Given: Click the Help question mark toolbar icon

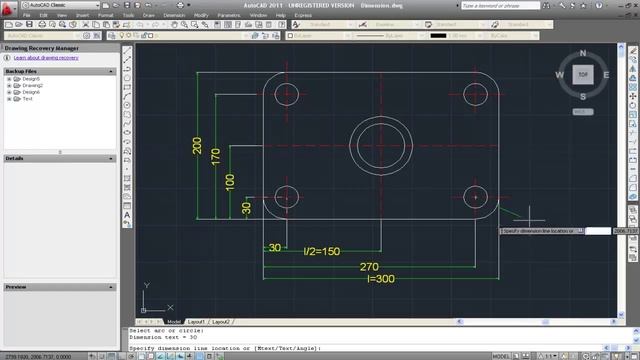Looking at the screenshot, I should pos(281,24).
